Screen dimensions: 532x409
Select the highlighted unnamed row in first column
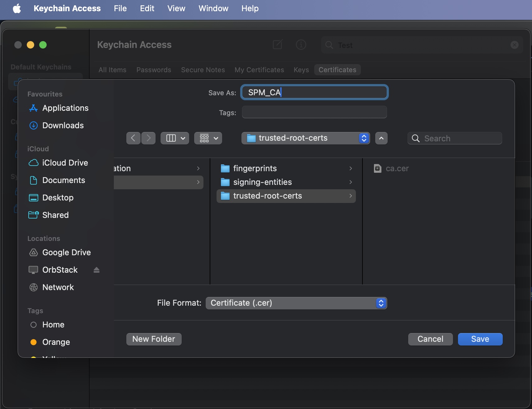tap(158, 182)
